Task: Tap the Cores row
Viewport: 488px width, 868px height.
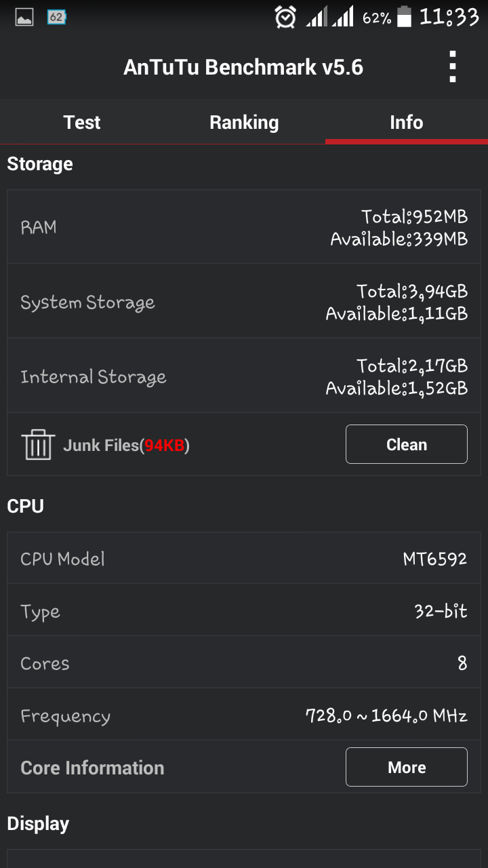Action: pyautogui.click(x=244, y=663)
